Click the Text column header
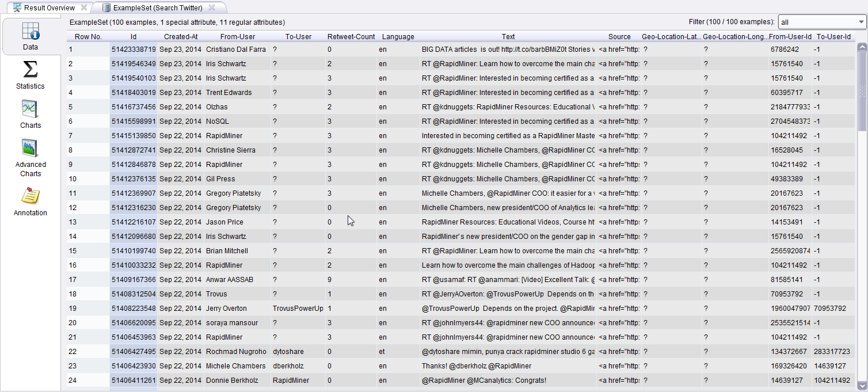This screenshot has width=868, height=392. [x=508, y=36]
